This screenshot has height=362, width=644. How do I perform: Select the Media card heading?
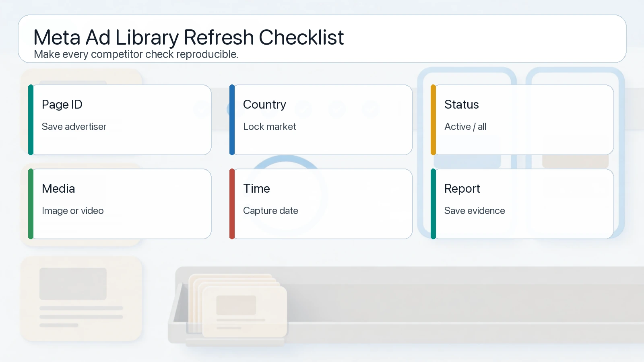(x=58, y=189)
